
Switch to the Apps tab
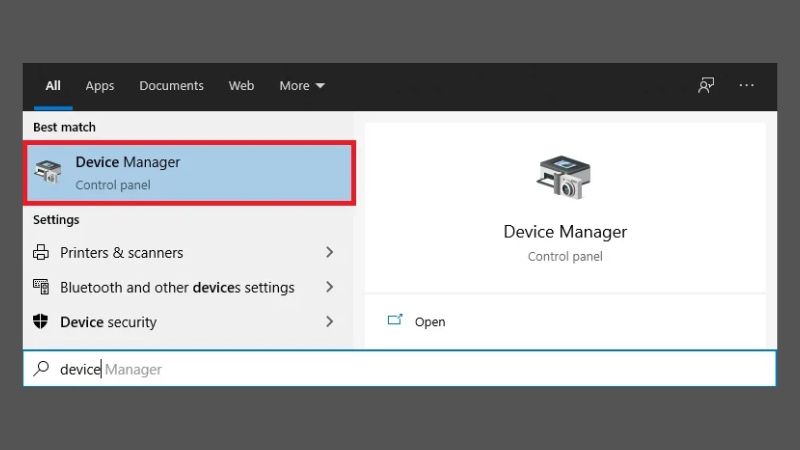point(100,86)
